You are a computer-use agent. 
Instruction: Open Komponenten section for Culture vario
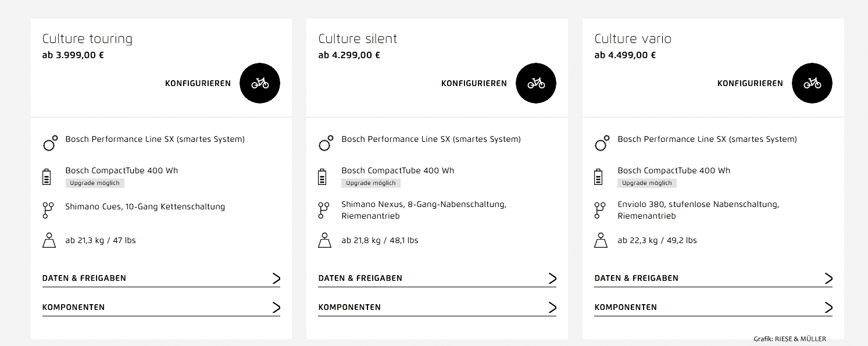click(713, 308)
